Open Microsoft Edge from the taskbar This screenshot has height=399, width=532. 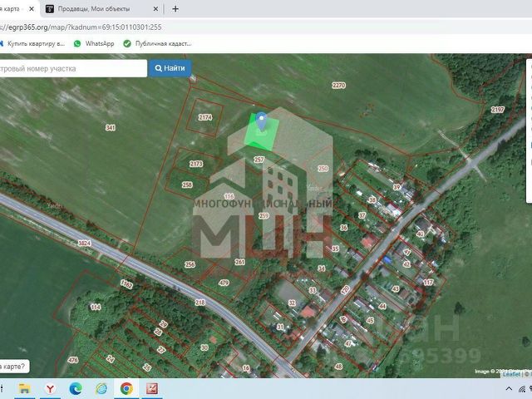(x=76, y=389)
